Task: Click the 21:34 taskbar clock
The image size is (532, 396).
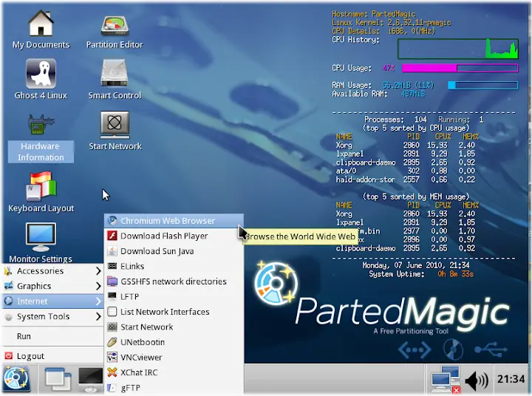Action: pos(511,379)
